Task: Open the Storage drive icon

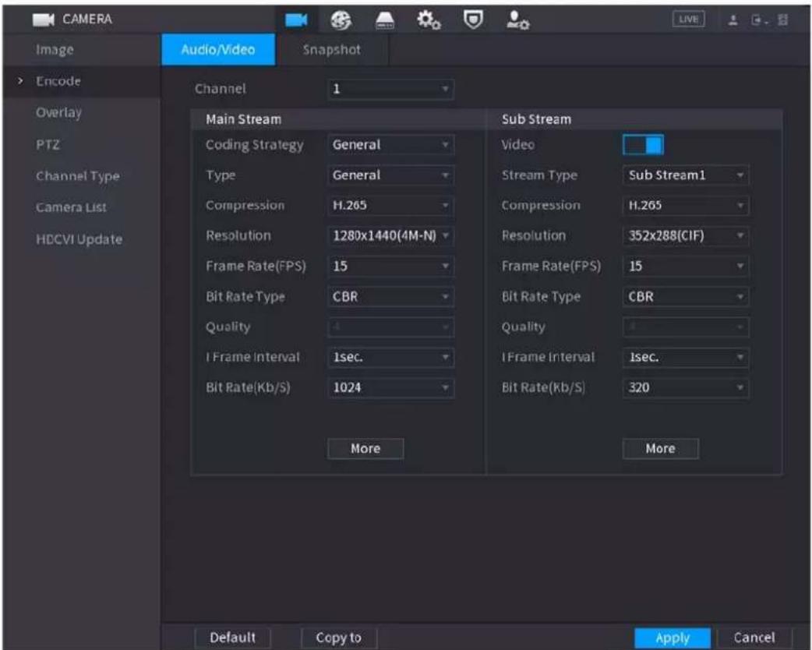Action: click(x=384, y=20)
